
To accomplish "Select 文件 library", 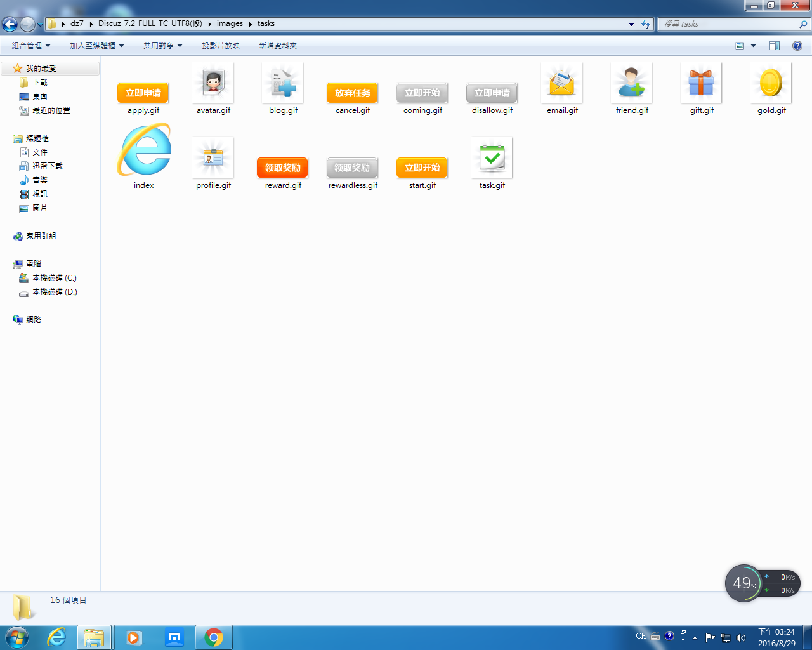I will click(39, 152).
